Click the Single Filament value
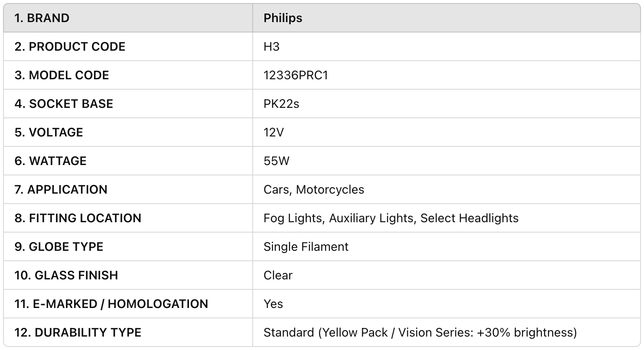The height and width of the screenshot is (350, 644). click(306, 247)
